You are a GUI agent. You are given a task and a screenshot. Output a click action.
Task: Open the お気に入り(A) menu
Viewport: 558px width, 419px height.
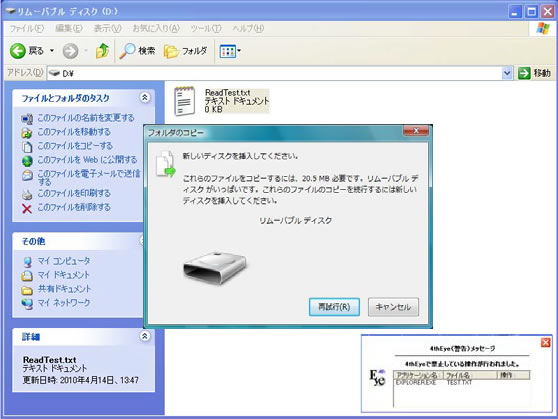[x=156, y=28]
